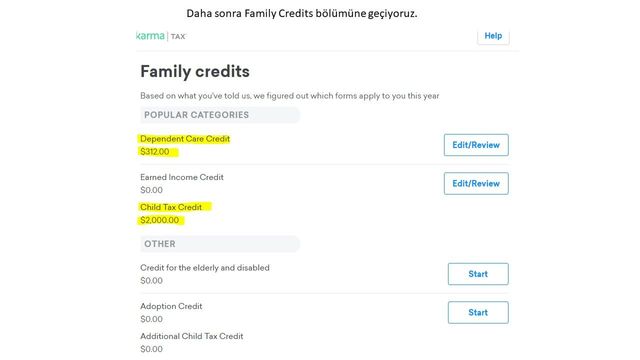Select the Additional Child Tax Credit label

click(192, 336)
